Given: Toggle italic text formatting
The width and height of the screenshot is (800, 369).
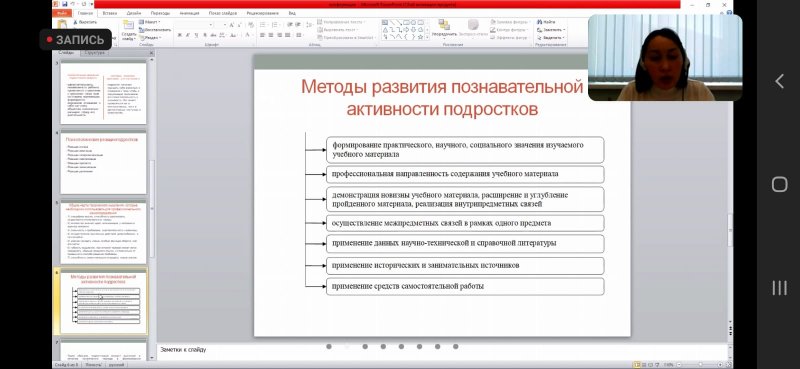Looking at the screenshot, I should pyautogui.click(x=188, y=35).
